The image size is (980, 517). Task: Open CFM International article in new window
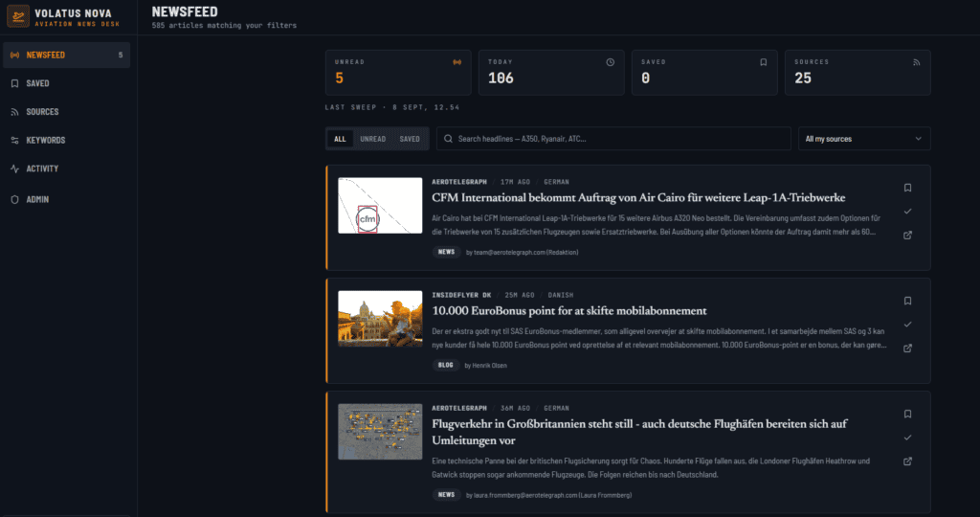[907, 236]
